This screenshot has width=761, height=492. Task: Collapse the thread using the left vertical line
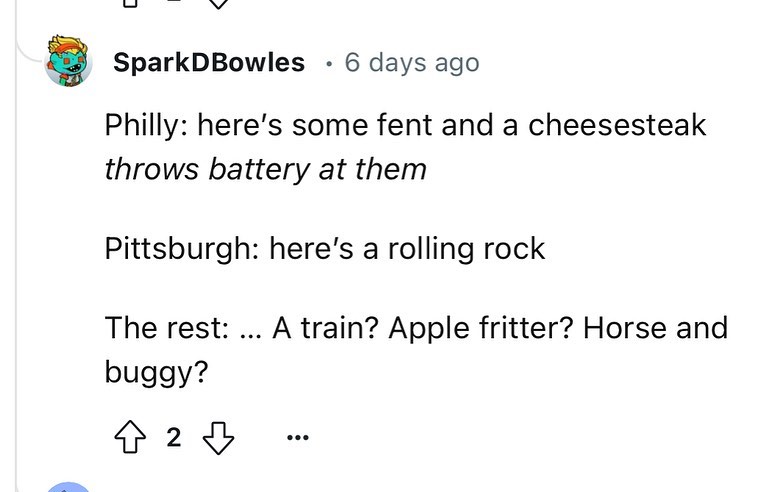pos(17,250)
